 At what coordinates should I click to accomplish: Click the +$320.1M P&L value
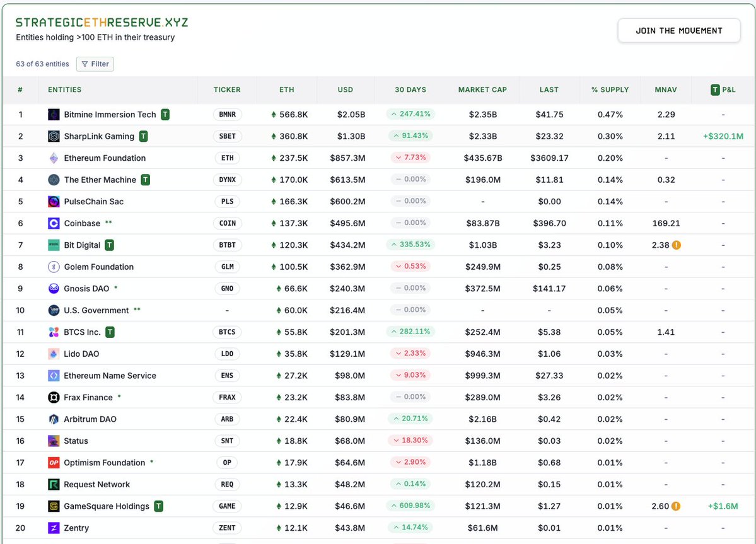click(x=723, y=136)
